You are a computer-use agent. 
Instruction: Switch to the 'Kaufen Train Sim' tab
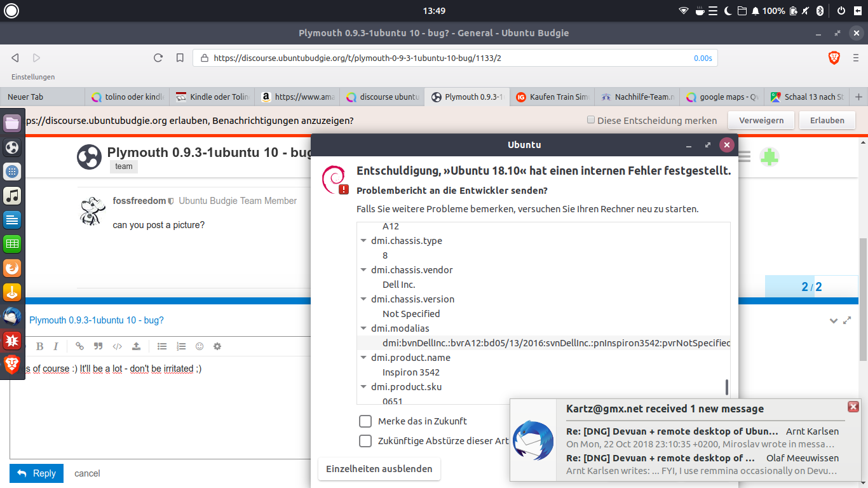coord(552,97)
